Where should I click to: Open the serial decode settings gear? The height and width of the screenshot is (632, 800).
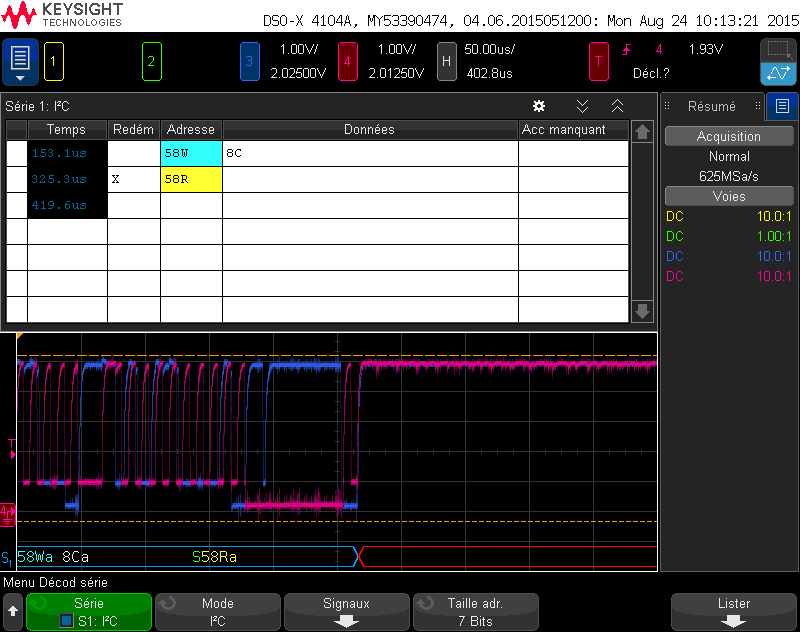click(x=539, y=105)
